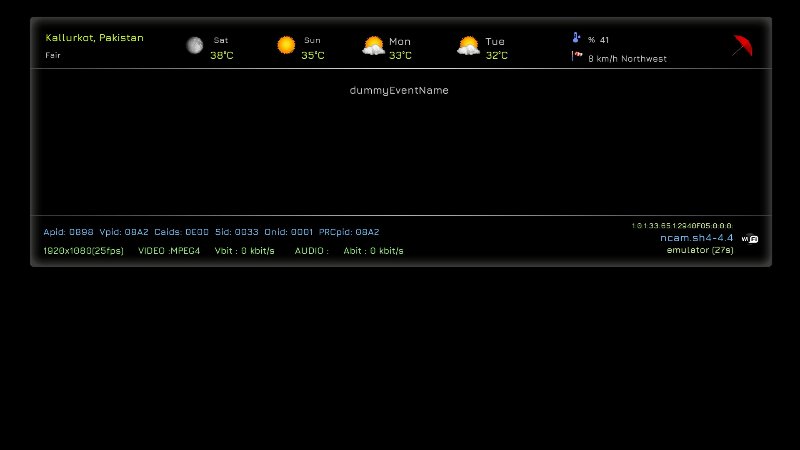Click the AUDIO : label
The height and width of the screenshot is (450, 800).
click(312, 251)
